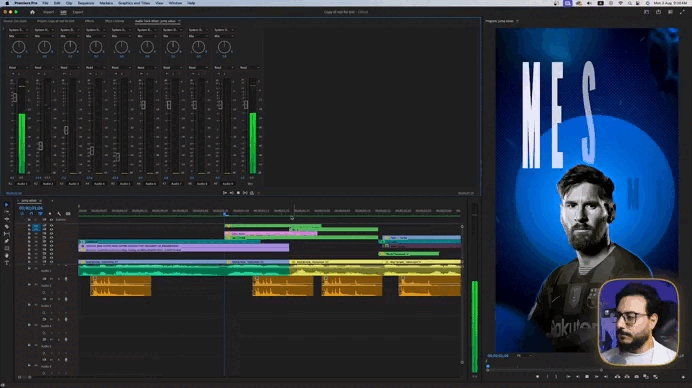Step back one frame in Program monitor

tap(577, 377)
